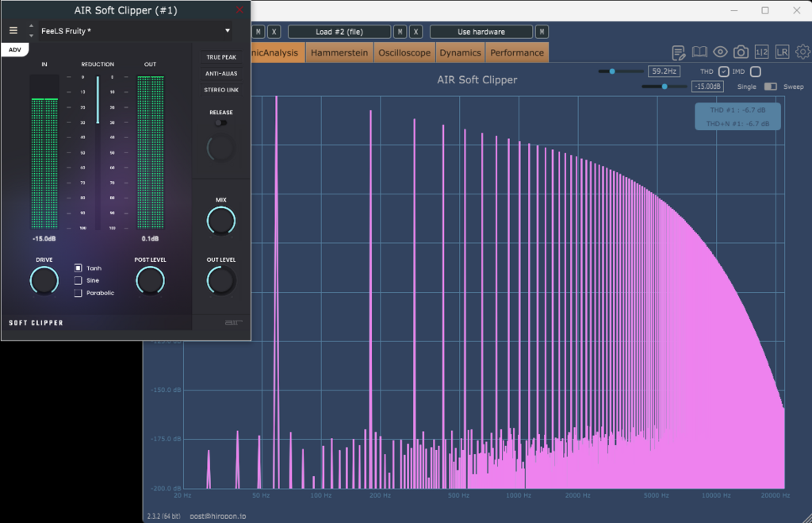This screenshot has height=523, width=812.
Task: Close the AIR Soft Clipper plugin window
Action: (239, 10)
